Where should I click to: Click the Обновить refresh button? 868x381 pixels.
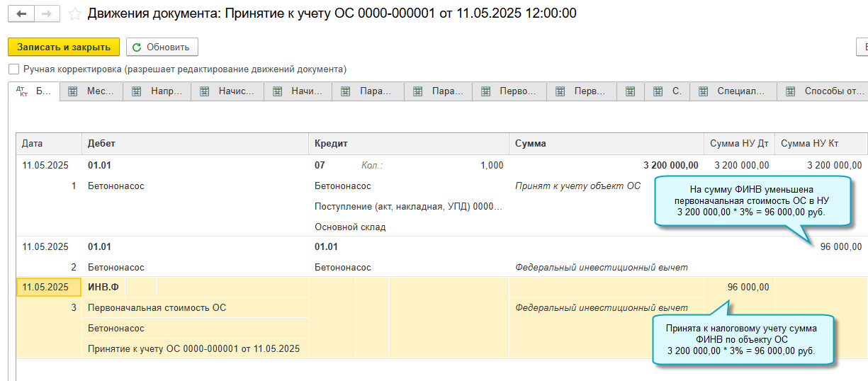click(x=162, y=47)
